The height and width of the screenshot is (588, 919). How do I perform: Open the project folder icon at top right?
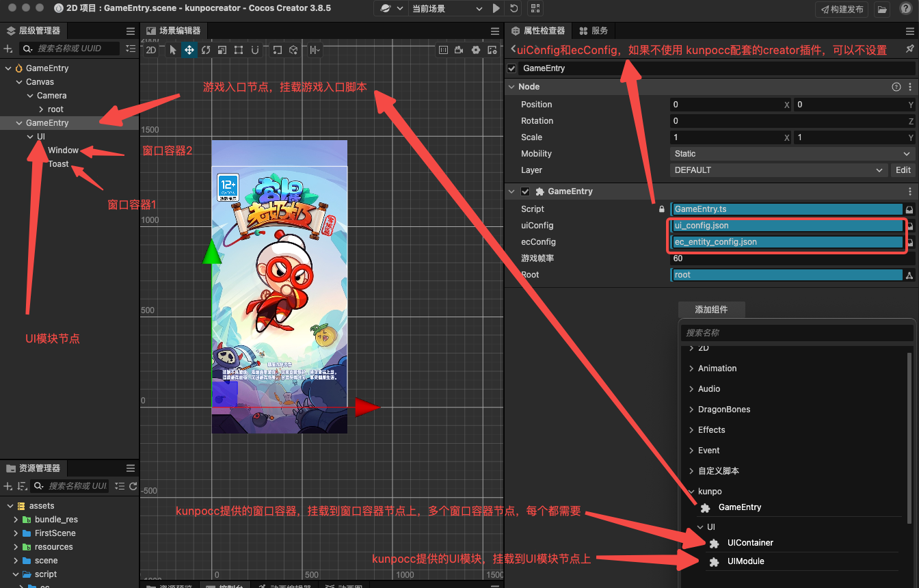(x=883, y=10)
